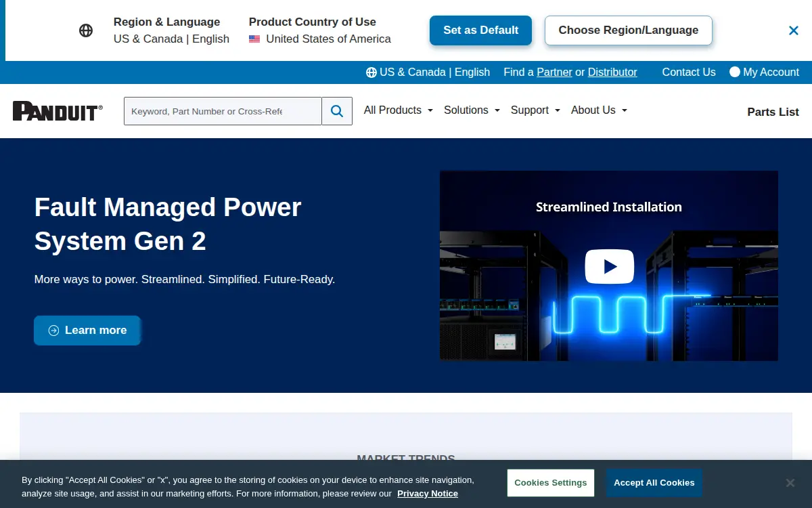Click the Learn more button
The width and height of the screenshot is (812, 508).
click(87, 331)
